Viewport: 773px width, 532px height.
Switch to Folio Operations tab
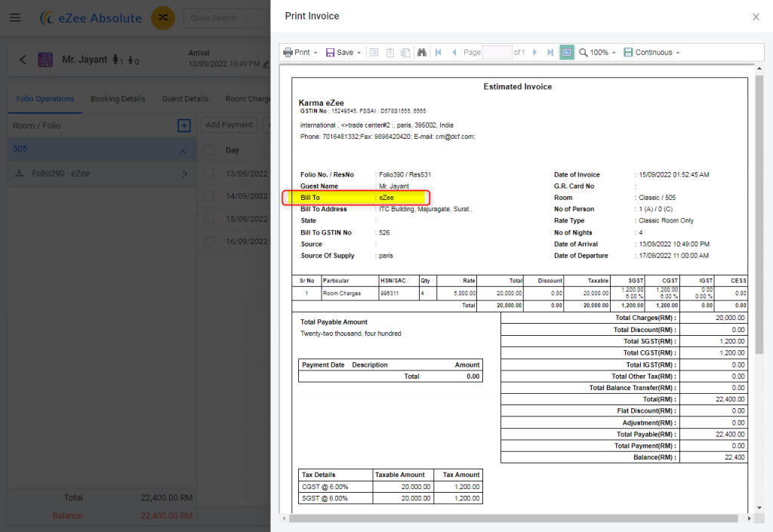coord(45,99)
